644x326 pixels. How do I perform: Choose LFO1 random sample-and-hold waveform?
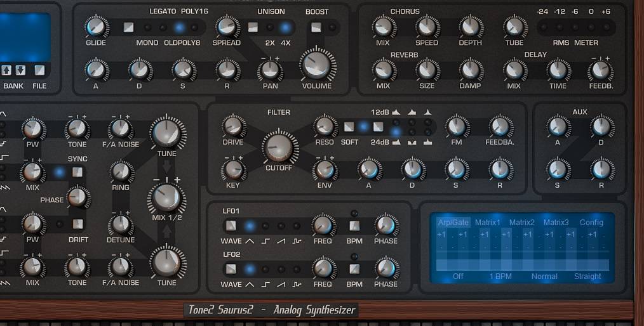296,241
